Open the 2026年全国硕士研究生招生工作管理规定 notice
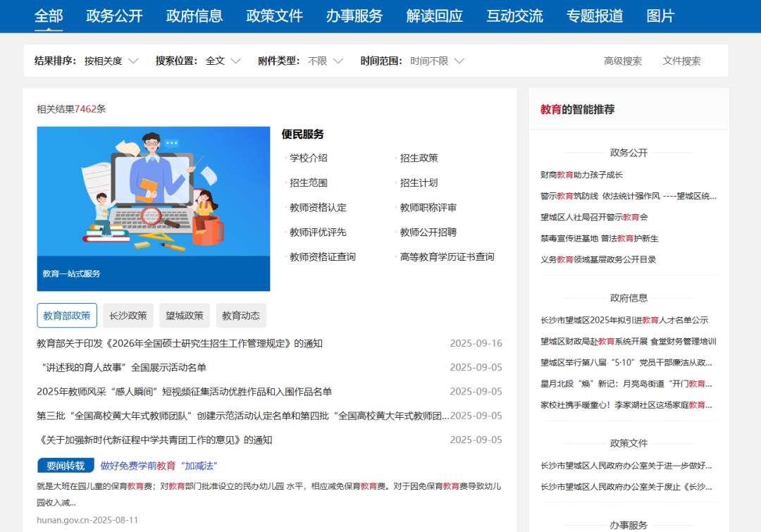This screenshot has width=761, height=532. point(180,344)
